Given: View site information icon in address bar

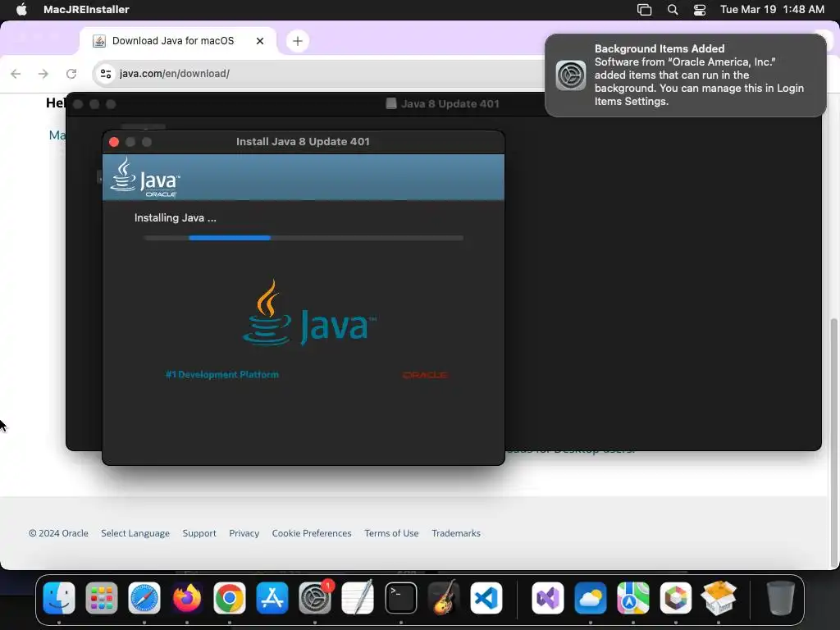Looking at the screenshot, I should click(x=106, y=73).
